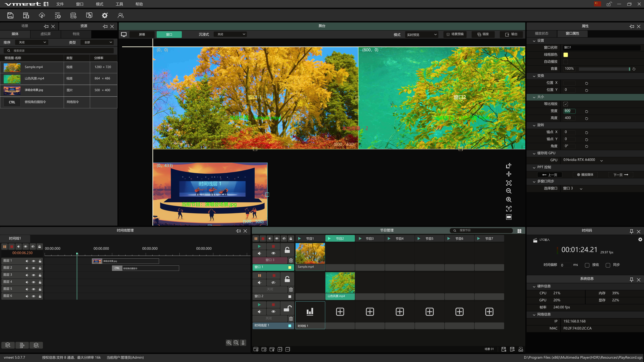Open the 文件 menu
644x362 pixels.
pos(60,4)
